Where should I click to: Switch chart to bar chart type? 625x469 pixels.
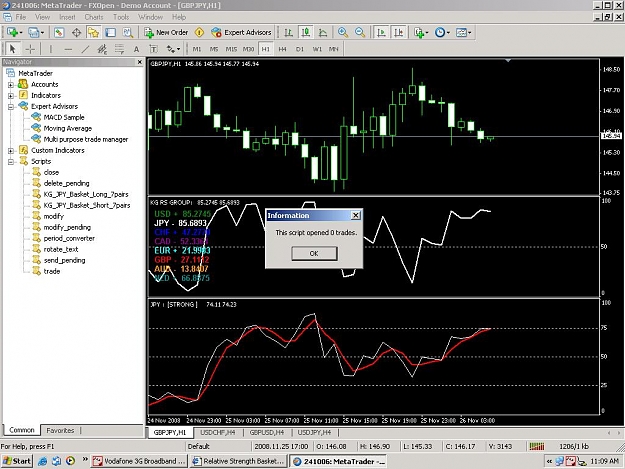[289, 32]
